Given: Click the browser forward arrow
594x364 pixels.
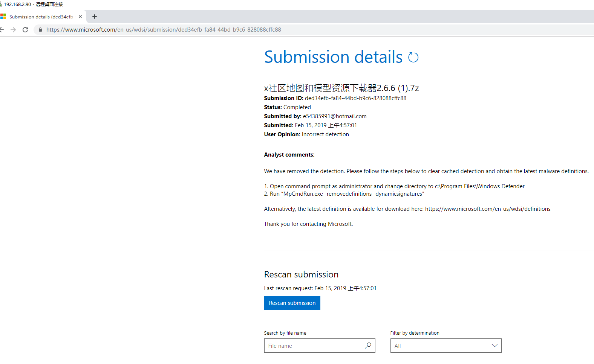Looking at the screenshot, I should 13,30.
